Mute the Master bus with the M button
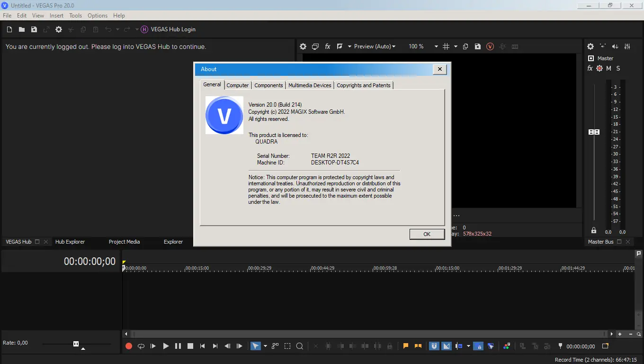Image resolution: width=644 pixels, height=364 pixels. click(x=609, y=68)
